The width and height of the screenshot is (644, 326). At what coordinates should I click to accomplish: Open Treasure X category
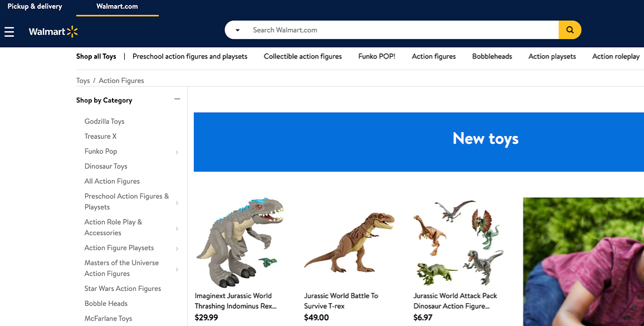pyautogui.click(x=101, y=136)
